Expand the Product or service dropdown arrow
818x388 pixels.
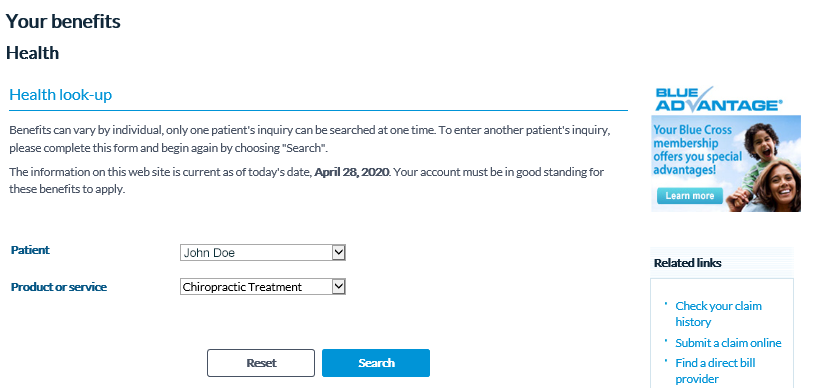(339, 286)
